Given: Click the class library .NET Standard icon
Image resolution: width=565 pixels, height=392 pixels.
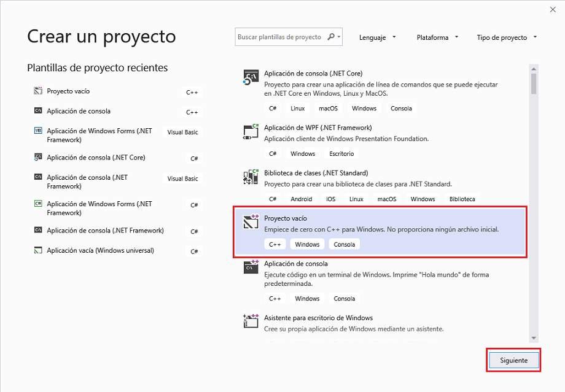Looking at the screenshot, I should 251,177.
